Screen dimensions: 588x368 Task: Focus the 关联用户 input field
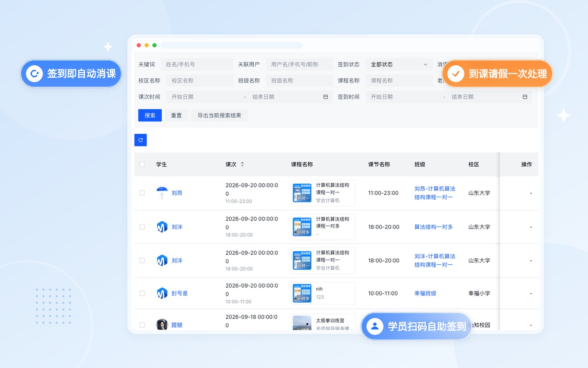[299, 64]
